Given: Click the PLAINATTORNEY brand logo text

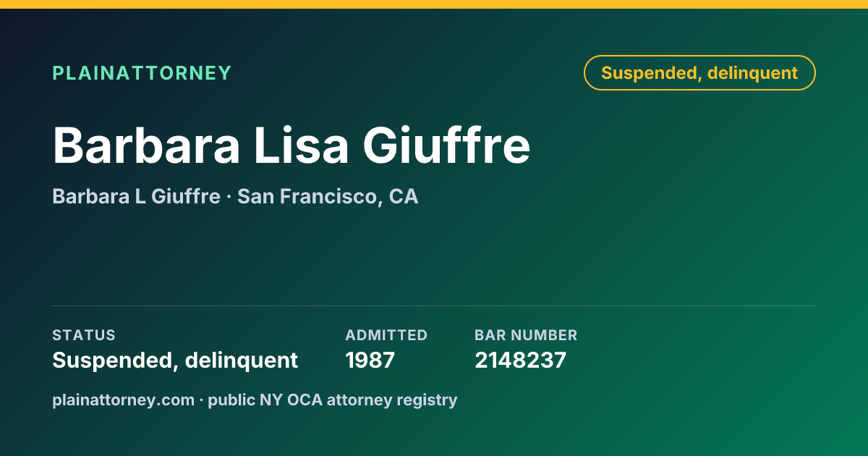Looking at the screenshot, I should (x=142, y=73).
